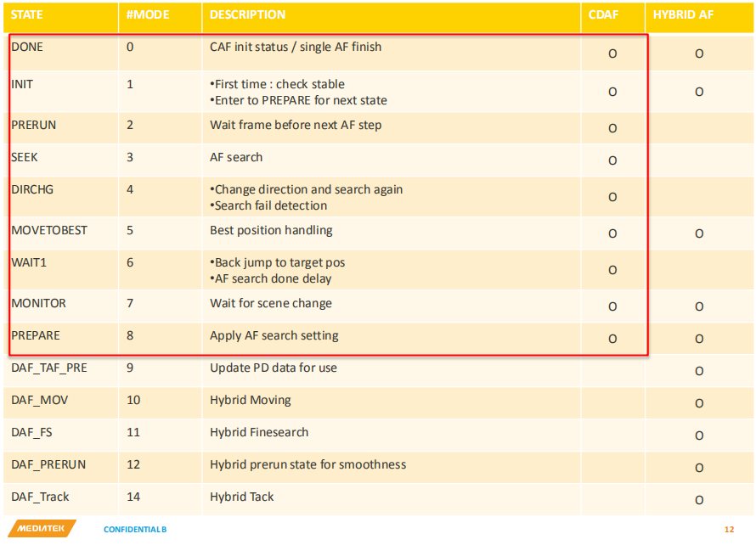The height and width of the screenshot is (545, 756).
Task: Click 'CAF init status / single AF finish'
Action: point(296,48)
